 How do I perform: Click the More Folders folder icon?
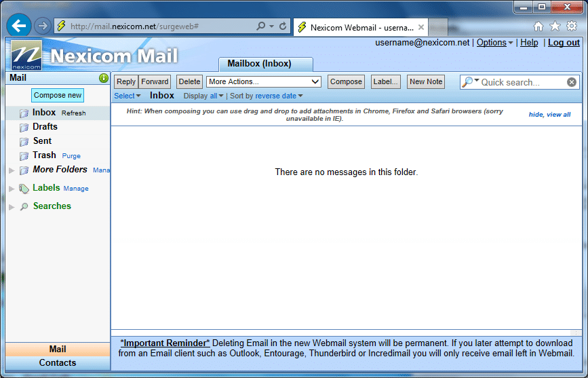[x=24, y=170]
